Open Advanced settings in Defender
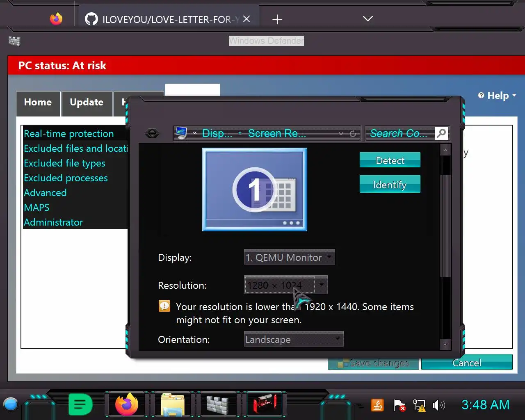Screen dimensions: 525x420 point(45,193)
